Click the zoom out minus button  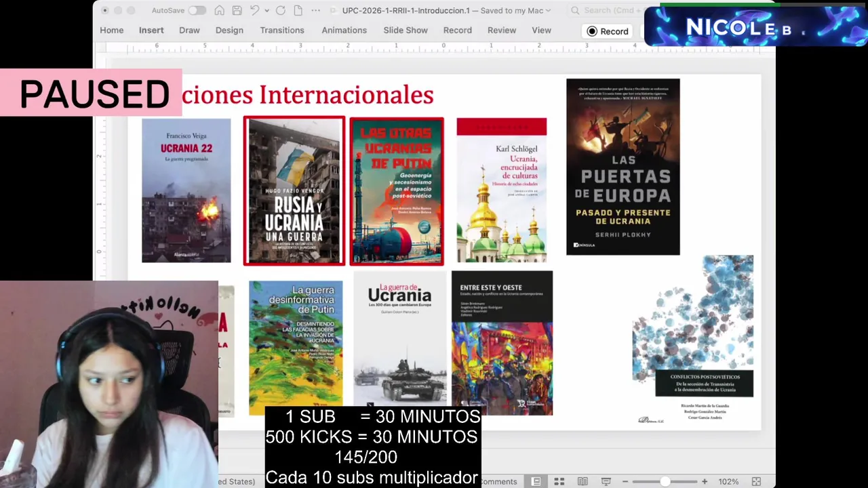[625, 481]
